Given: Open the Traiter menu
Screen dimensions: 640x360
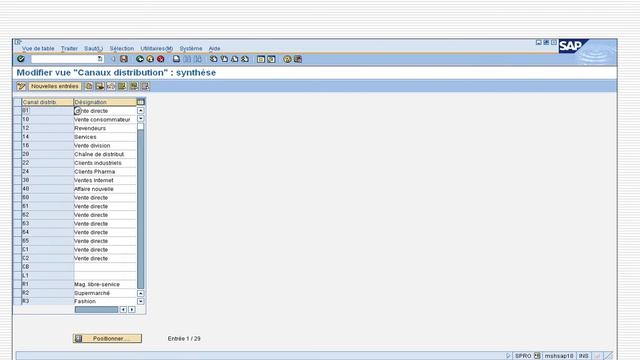Looking at the screenshot, I should pyautogui.click(x=69, y=49).
